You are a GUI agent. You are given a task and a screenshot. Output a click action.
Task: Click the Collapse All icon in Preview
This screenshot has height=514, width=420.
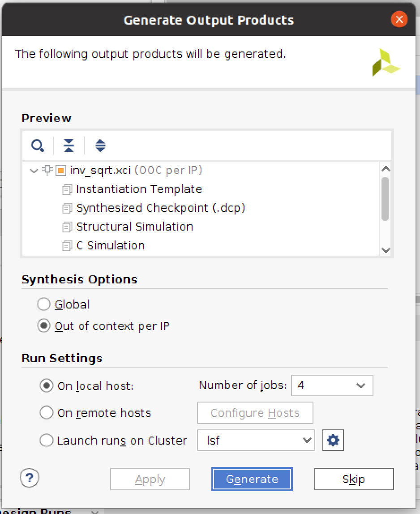[x=69, y=145]
